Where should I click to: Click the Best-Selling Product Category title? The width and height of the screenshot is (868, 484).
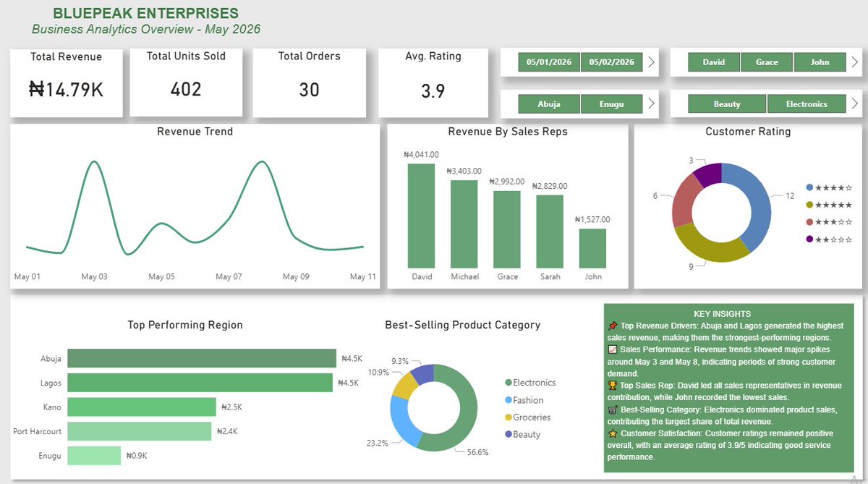(463, 326)
